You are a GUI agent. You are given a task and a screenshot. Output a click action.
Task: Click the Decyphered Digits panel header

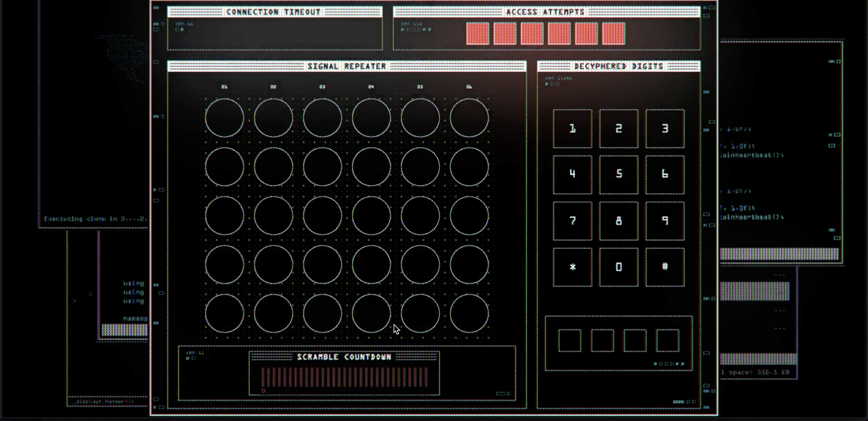point(619,66)
